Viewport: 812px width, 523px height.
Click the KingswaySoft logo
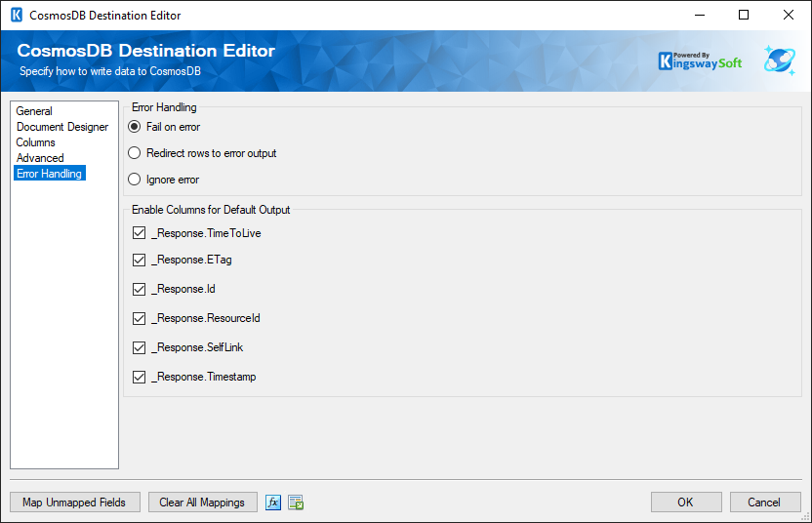tap(700, 61)
